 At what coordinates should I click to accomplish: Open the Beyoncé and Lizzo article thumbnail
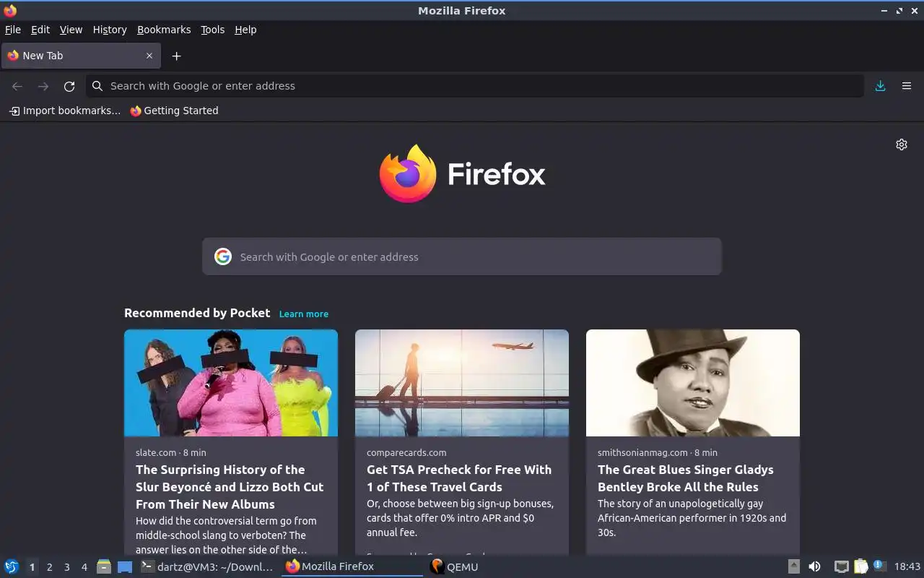click(x=231, y=383)
